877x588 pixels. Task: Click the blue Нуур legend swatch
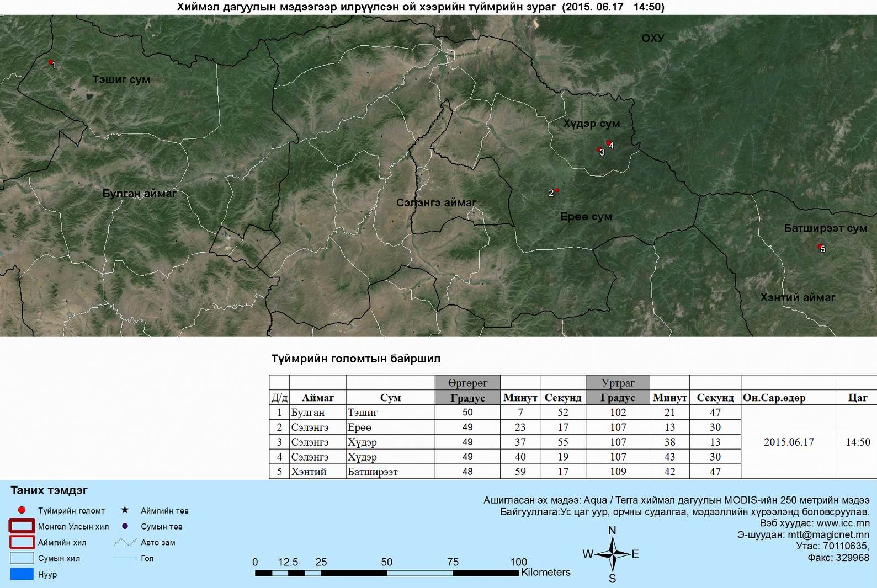[x=22, y=574]
